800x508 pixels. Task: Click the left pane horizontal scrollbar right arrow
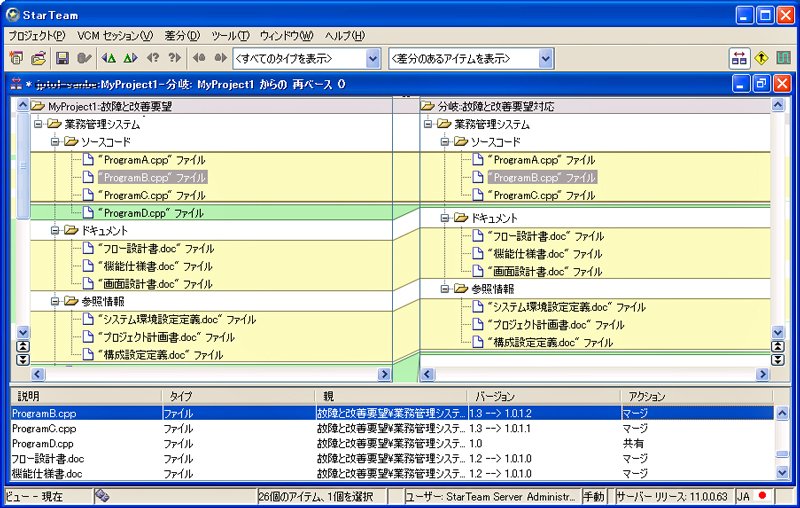[385, 374]
